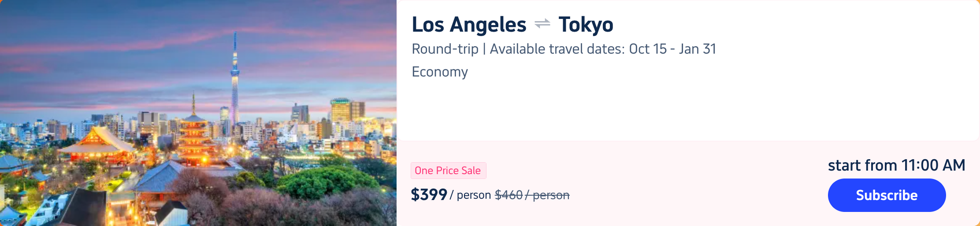Image resolution: width=980 pixels, height=226 pixels.
Task: Click the $399 sale price
Action: point(428,194)
